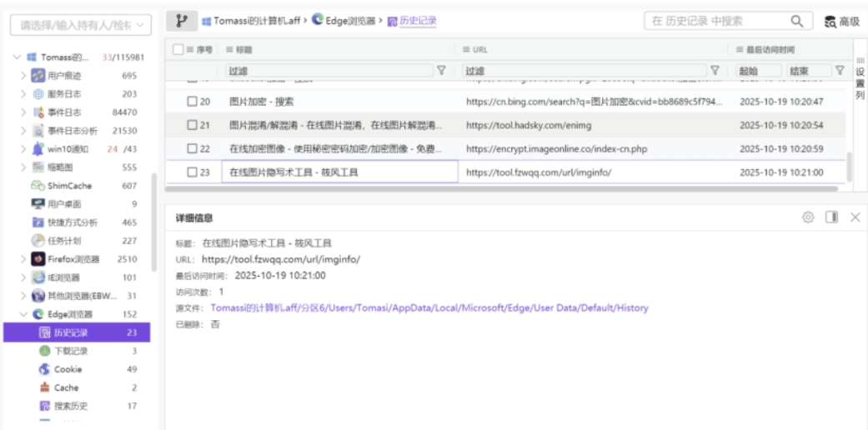Expand the 用户痕迹 node

[x=23, y=75]
